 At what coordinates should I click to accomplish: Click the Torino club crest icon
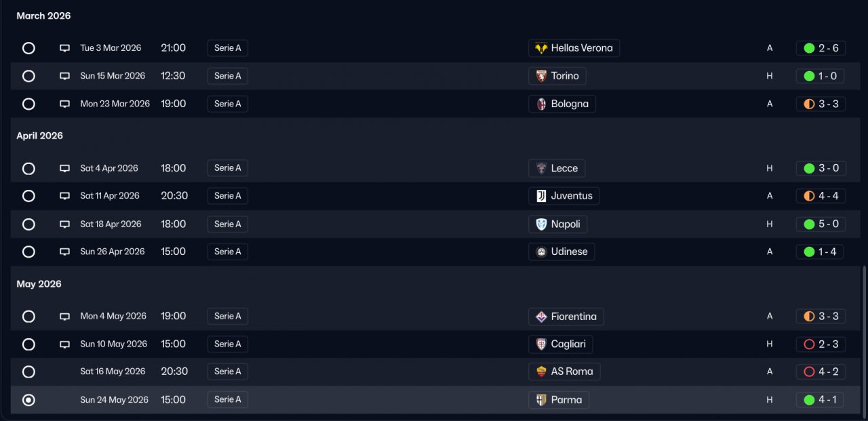tap(541, 76)
